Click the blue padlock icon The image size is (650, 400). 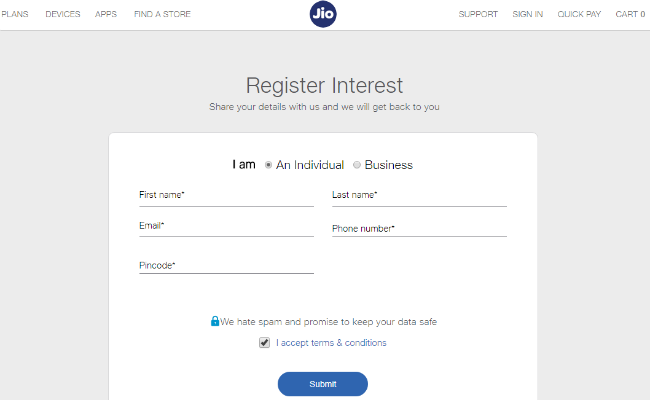click(215, 321)
